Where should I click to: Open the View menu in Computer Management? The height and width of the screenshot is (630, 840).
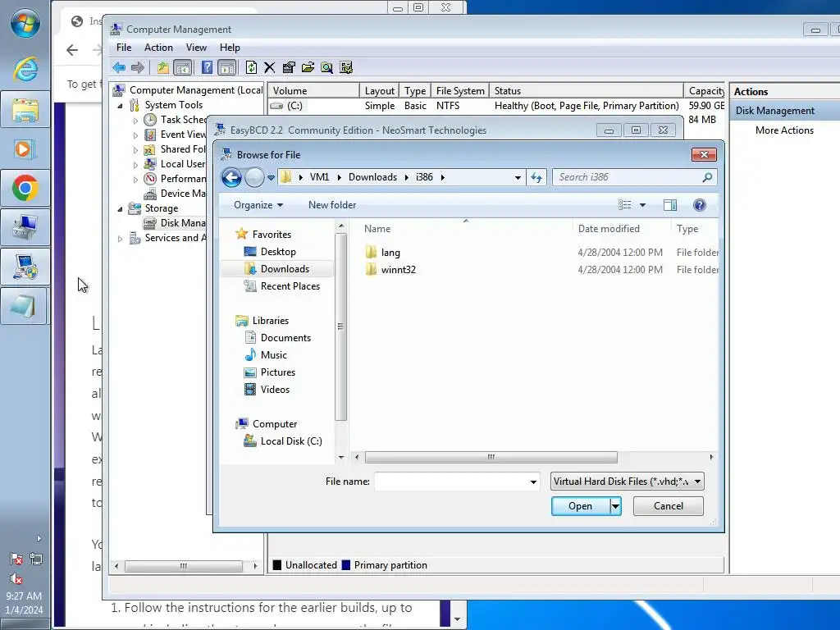click(196, 48)
